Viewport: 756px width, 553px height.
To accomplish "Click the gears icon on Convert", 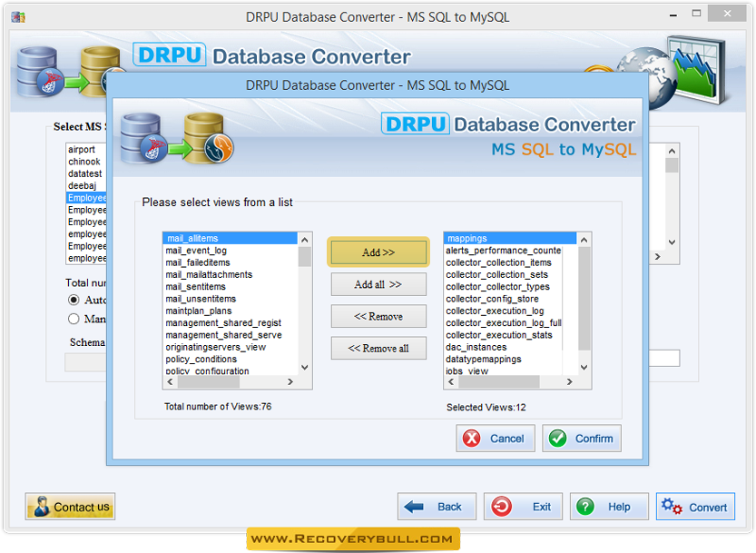I will [x=672, y=506].
